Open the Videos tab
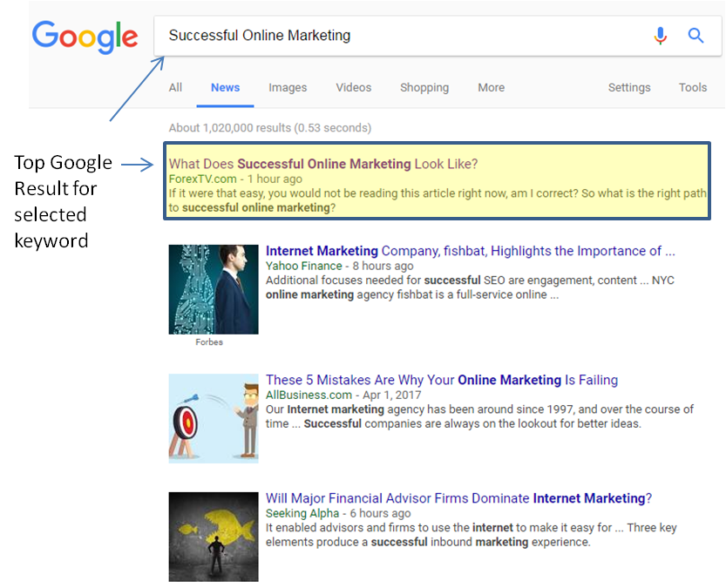 (354, 87)
